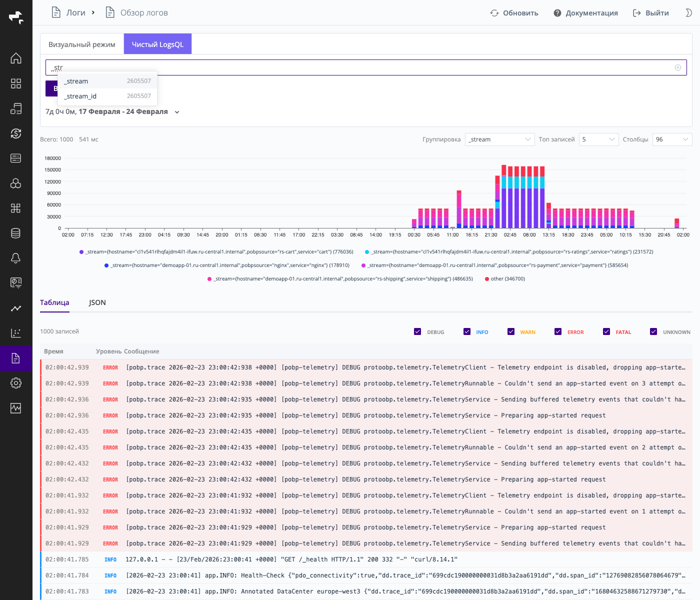Uncheck the WARN log level filter
Viewport: 700px width, 600px height.
[511, 331]
